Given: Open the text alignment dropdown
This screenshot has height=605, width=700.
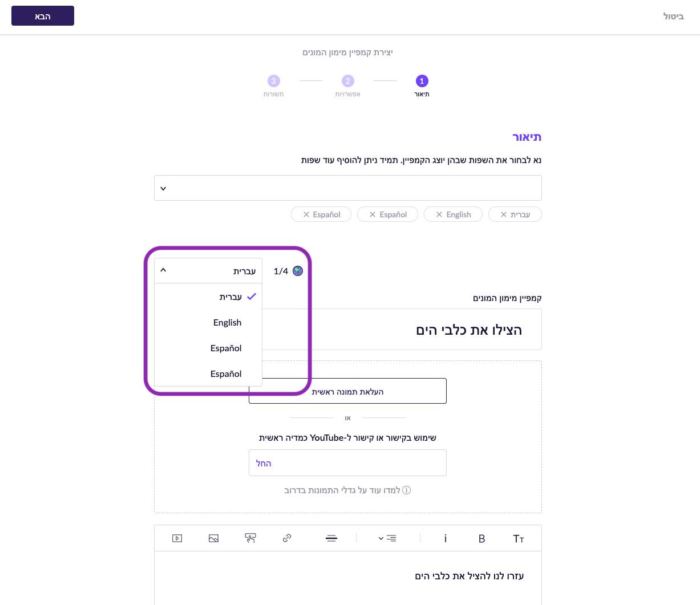Looking at the screenshot, I should point(387,538).
